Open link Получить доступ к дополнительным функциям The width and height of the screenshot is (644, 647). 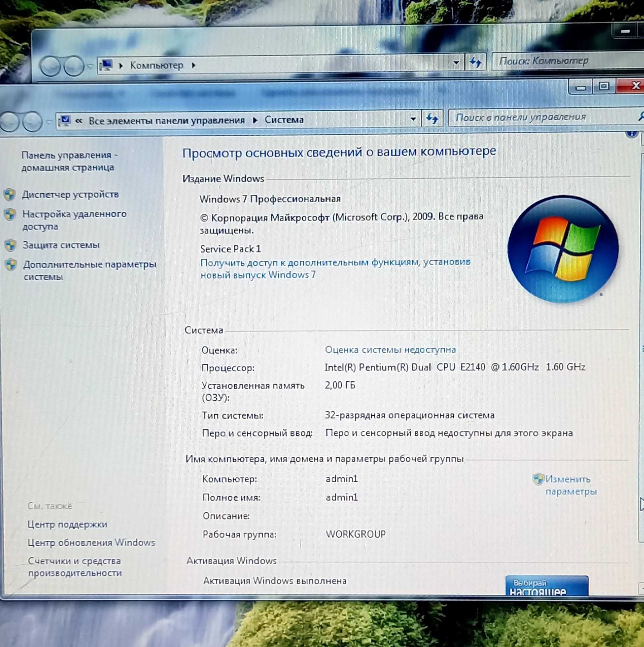(x=335, y=269)
